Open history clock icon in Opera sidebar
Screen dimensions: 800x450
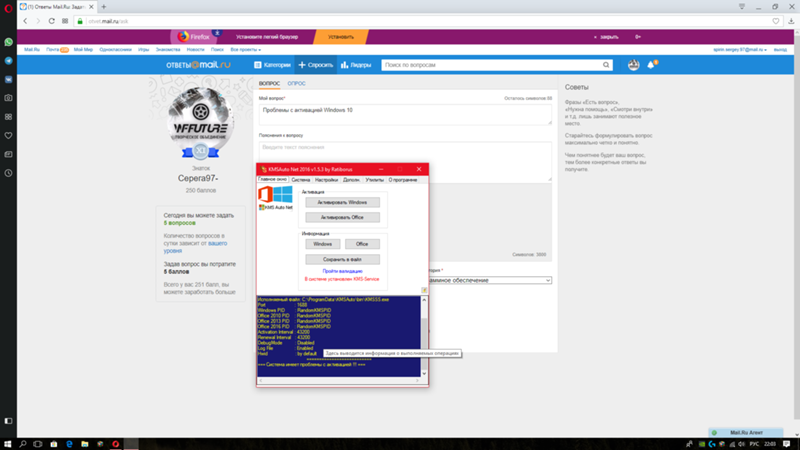tap(8, 173)
